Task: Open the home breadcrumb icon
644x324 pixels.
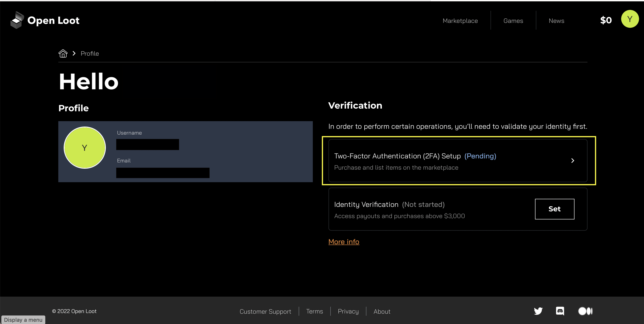Action: [63, 53]
